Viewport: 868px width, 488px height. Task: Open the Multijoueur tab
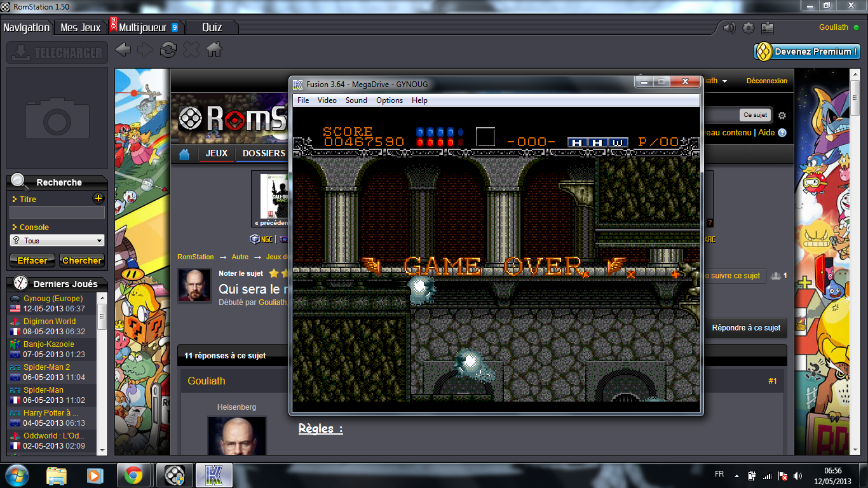click(143, 27)
